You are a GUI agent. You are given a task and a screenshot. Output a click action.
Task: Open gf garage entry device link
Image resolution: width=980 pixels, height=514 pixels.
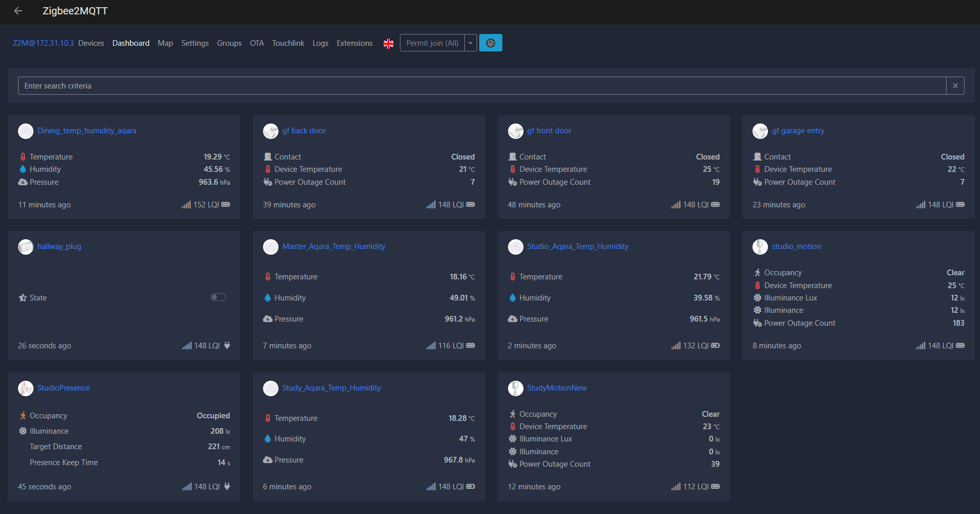[x=798, y=131]
